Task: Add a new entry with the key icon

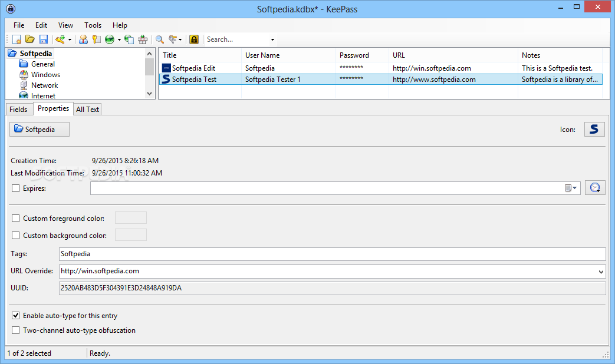Action: coord(60,39)
